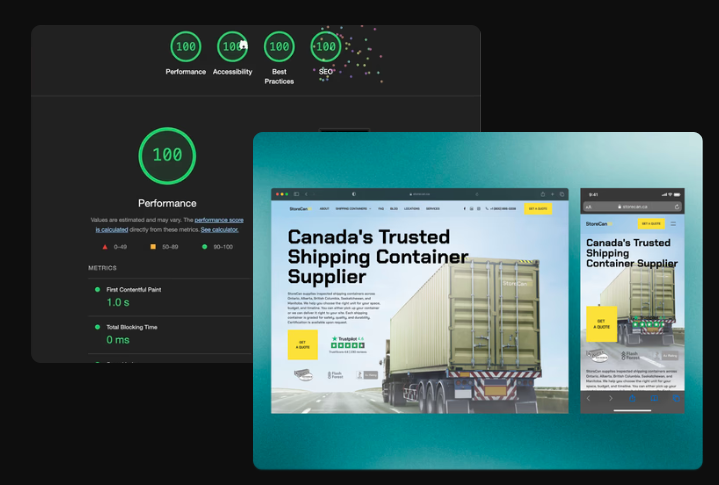719x485 pixels.
Task: Click the large Performance 100 gauge
Action: 167,156
